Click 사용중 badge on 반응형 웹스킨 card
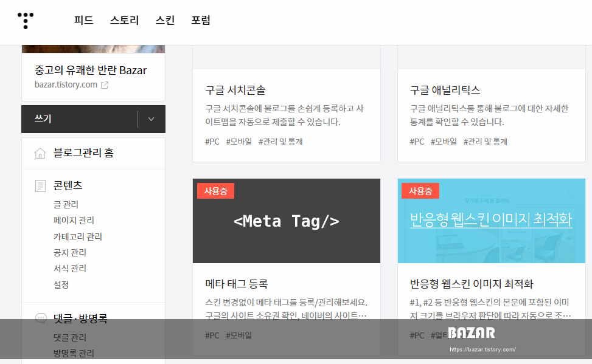This screenshot has height=364, width=592. pyautogui.click(x=420, y=191)
